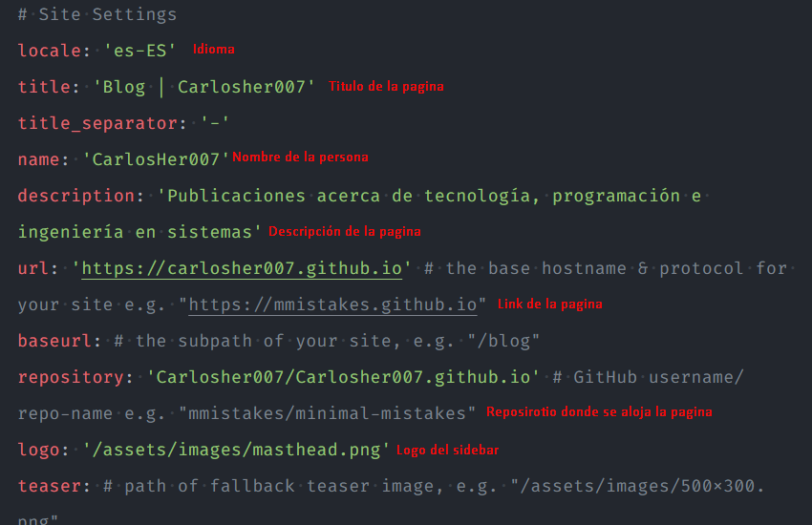This screenshot has height=525, width=812.
Task: Click the 'Link de la pagina' annotation
Action: click(550, 304)
